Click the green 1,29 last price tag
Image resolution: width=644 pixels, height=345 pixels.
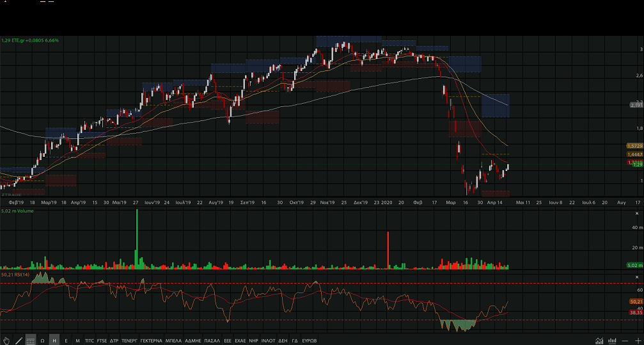(638, 164)
